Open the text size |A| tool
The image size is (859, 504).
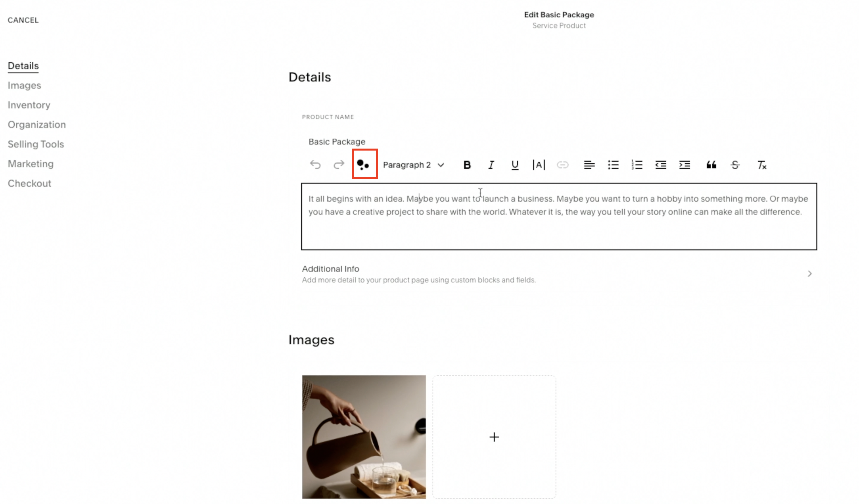(x=539, y=165)
